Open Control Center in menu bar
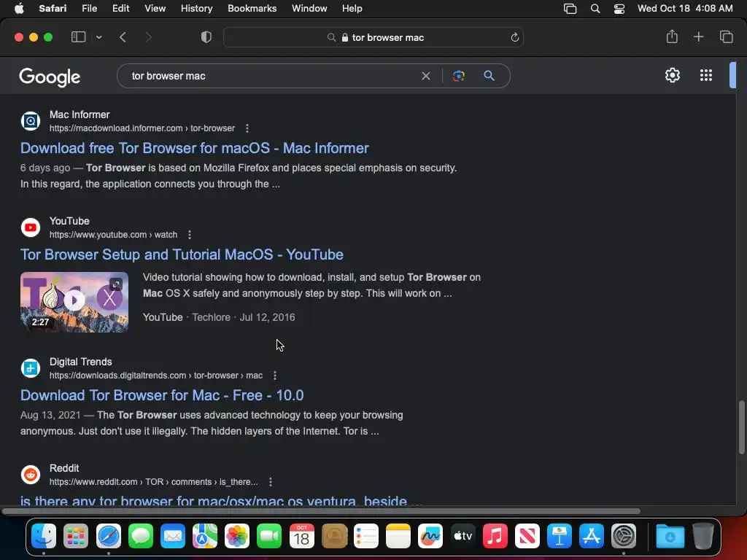 pos(619,9)
